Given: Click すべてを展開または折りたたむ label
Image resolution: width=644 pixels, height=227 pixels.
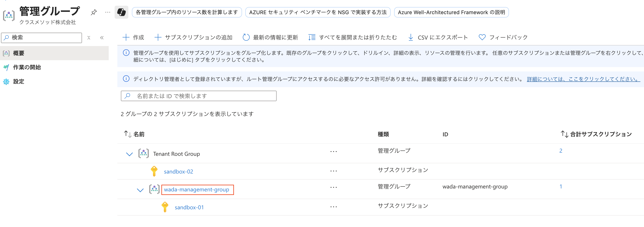Looking at the screenshot, I should pos(358,38).
